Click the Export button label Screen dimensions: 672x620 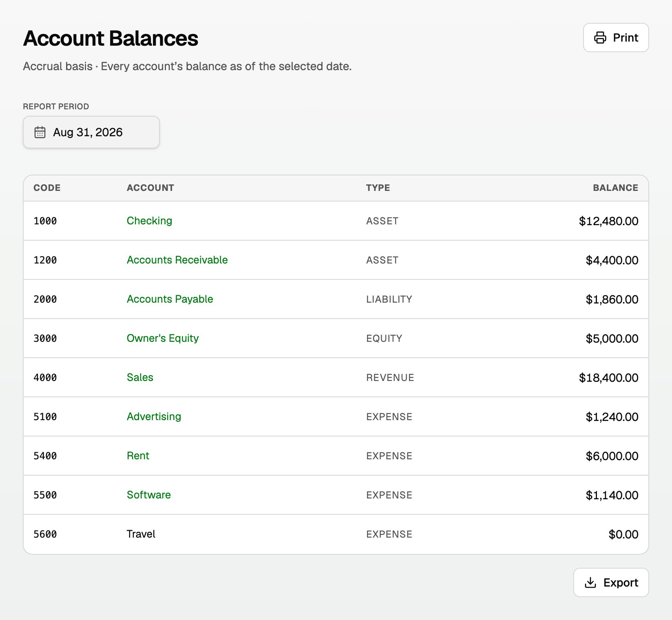[621, 582]
